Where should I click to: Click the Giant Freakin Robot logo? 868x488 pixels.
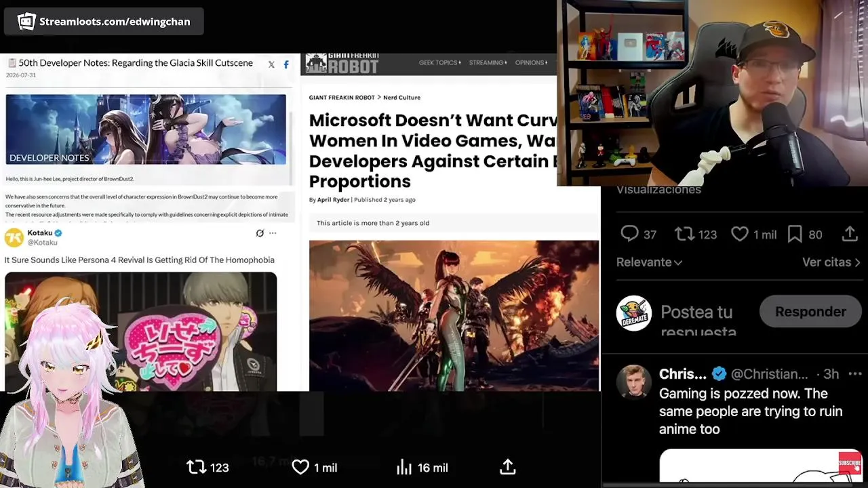[x=342, y=63]
